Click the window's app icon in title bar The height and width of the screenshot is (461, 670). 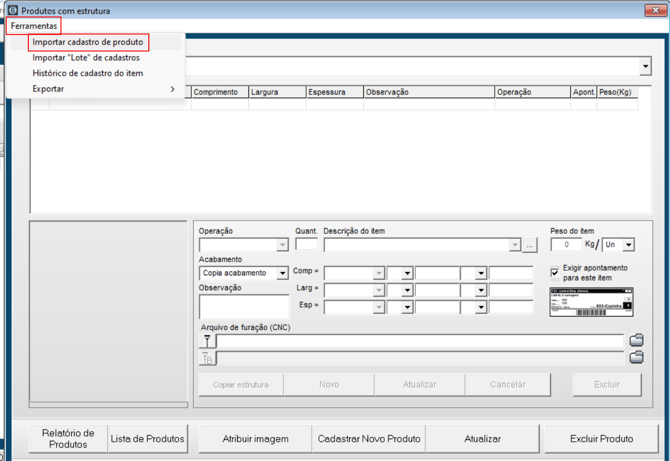13,11
